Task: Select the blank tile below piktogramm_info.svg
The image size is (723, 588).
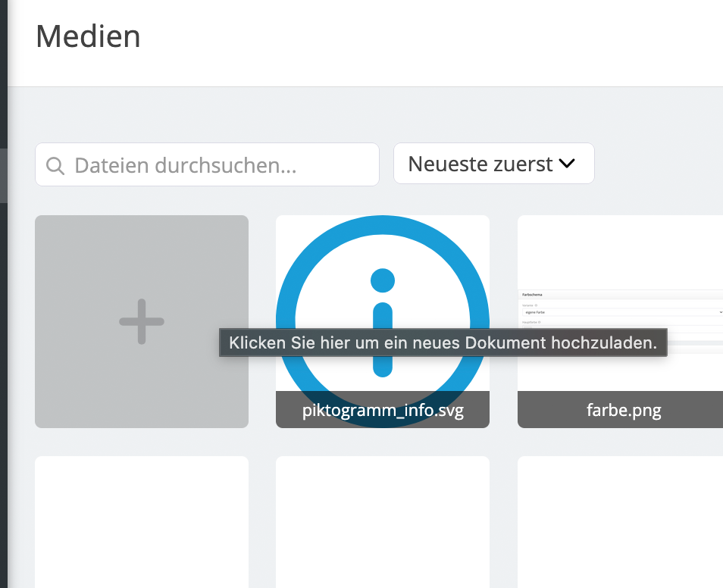Action: (383, 523)
